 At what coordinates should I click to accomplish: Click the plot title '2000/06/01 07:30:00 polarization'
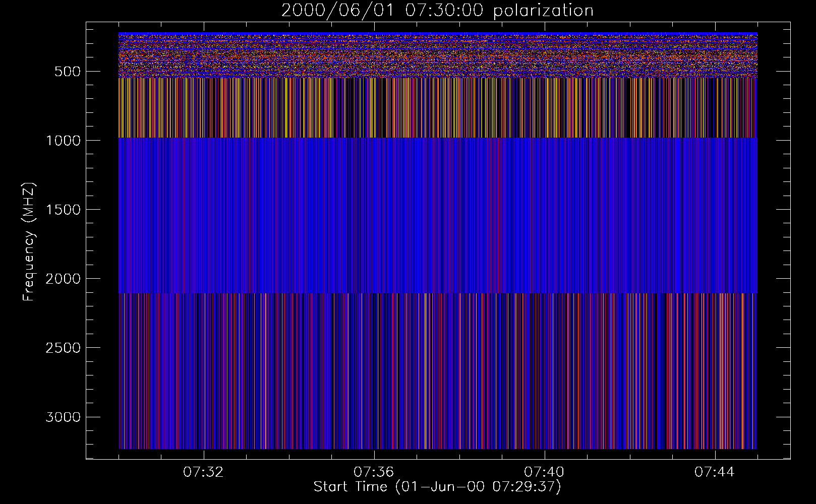coord(437,11)
